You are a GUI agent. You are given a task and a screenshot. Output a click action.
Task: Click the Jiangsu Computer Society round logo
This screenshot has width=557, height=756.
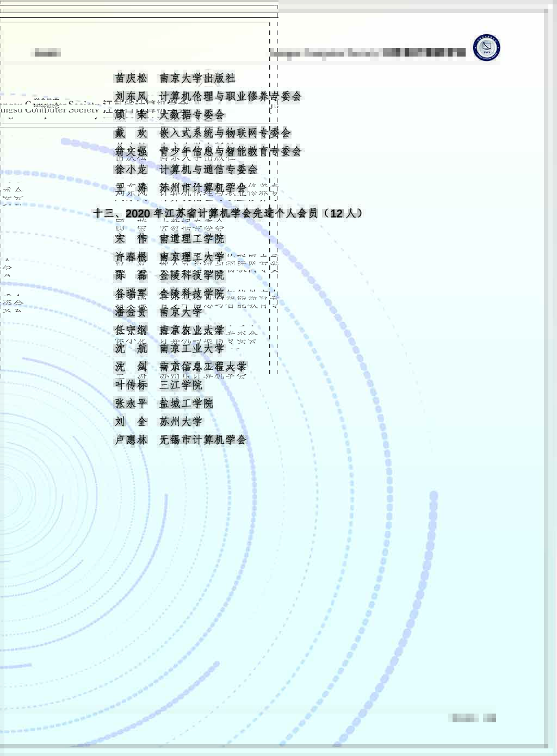coord(486,48)
